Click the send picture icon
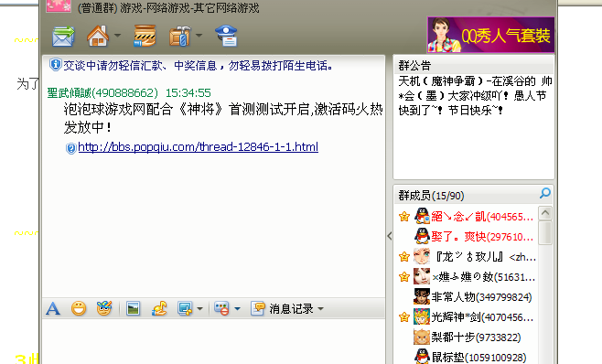 pyautogui.click(x=133, y=309)
